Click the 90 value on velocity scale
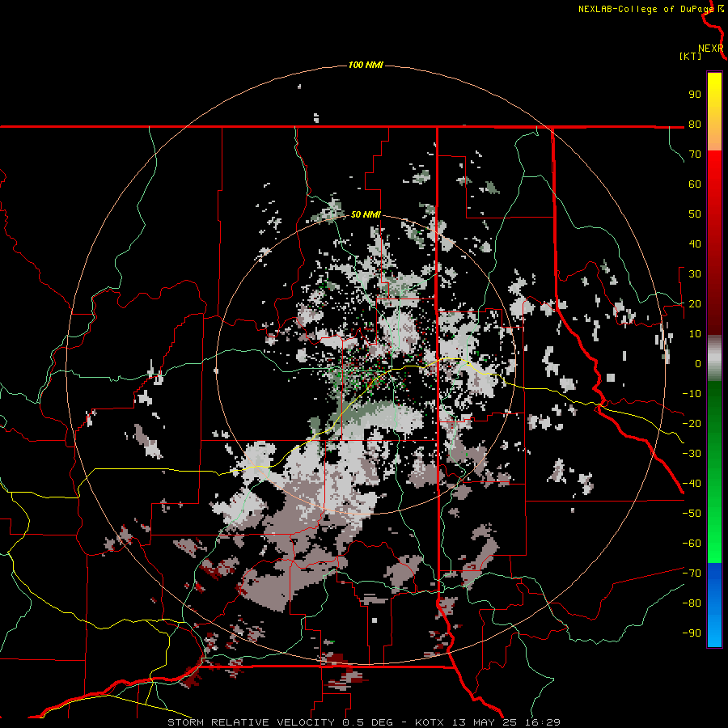Image resolution: width=728 pixels, height=728 pixels. [695, 95]
